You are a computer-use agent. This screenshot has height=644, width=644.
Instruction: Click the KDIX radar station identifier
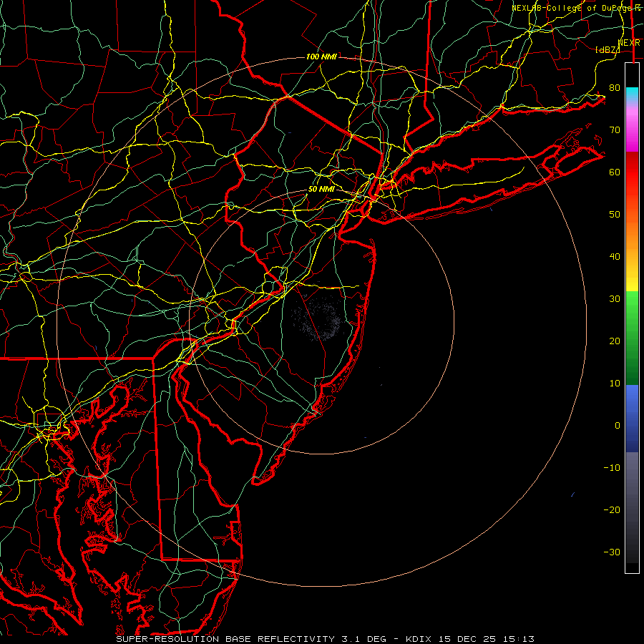[x=419, y=639]
